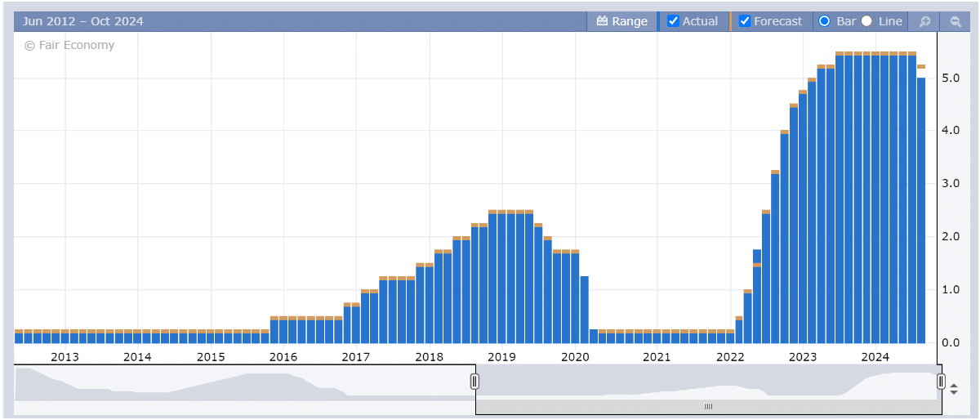Uncheck the Forecast series checkbox
980x420 pixels.
point(745,21)
